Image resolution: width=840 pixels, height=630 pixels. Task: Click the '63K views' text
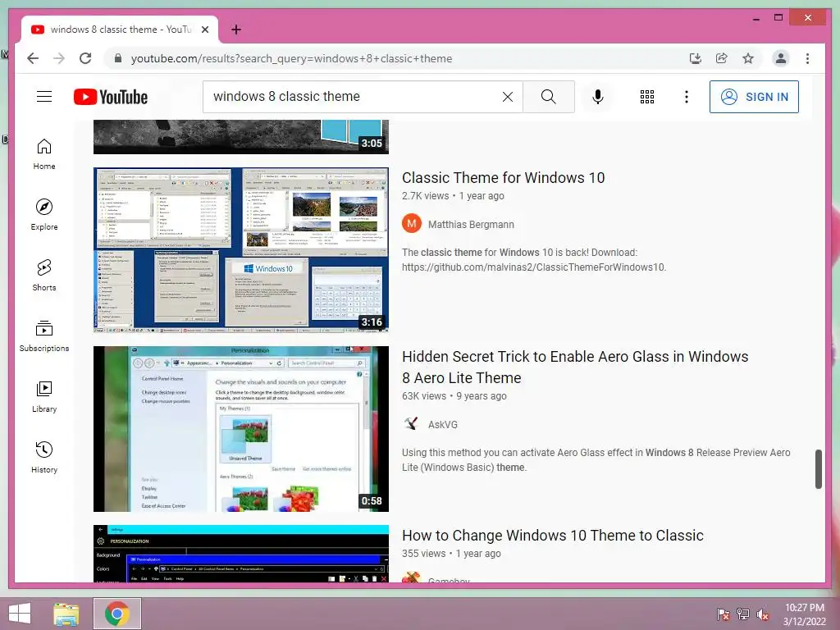(424, 396)
